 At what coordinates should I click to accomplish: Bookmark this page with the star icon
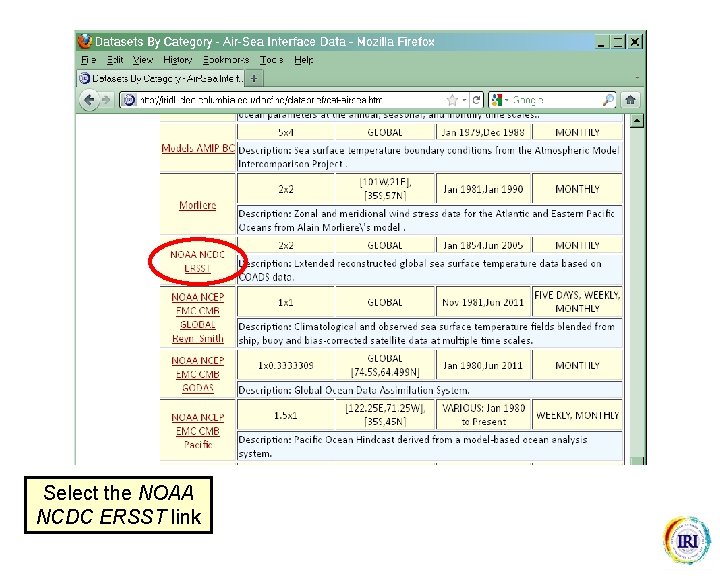(452, 100)
